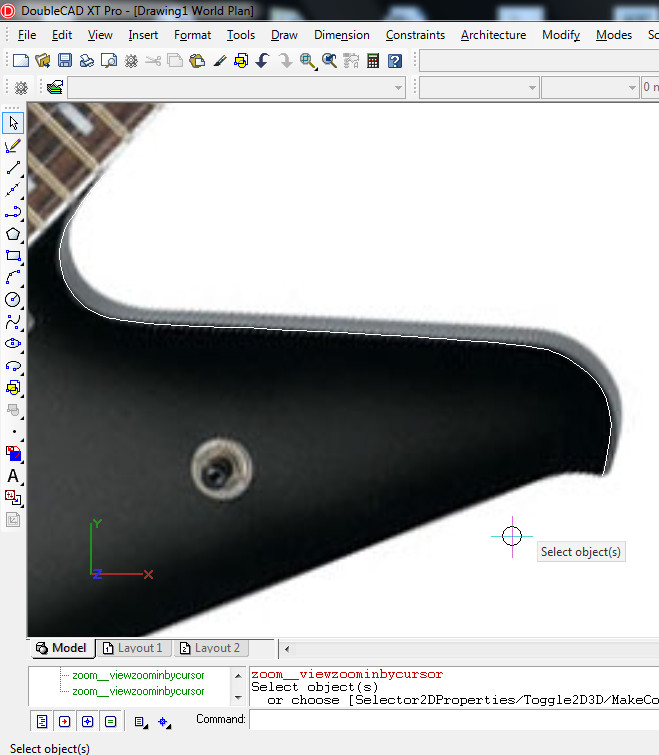659x755 pixels.
Task: Choose the Polygon drawing tool
Action: tap(13, 234)
